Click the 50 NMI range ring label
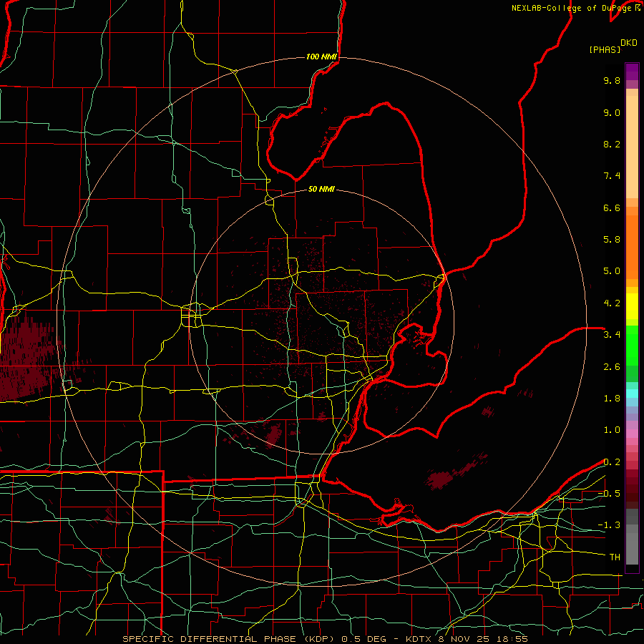The width and height of the screenshot is (644, 644). (x=321, y=189)
